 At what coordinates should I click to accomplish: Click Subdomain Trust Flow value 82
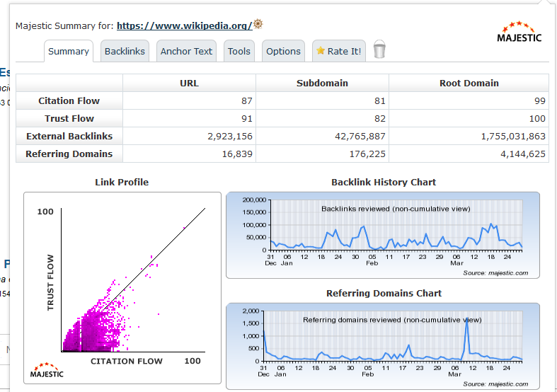coord(380,119)
